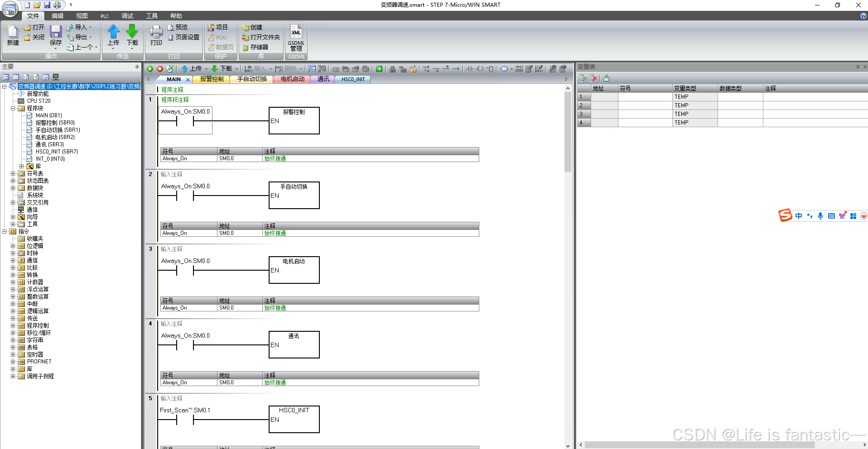Click the 关闭 button in ribbon

pyautogui.click(x=34, y=37)
